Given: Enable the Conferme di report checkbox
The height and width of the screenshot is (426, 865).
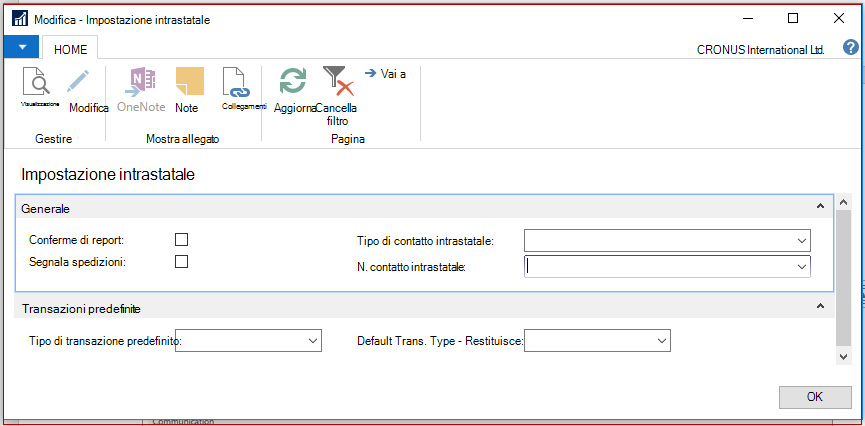Looking at the screenshot, I should [x=181, y=239].
